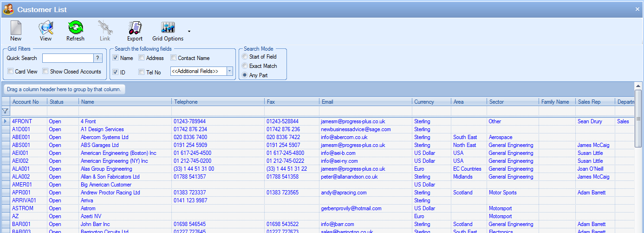The width and height of the screenshot is (644, 233).
Task: Open the Grid Options dropdown arrow
Action: 189,32
